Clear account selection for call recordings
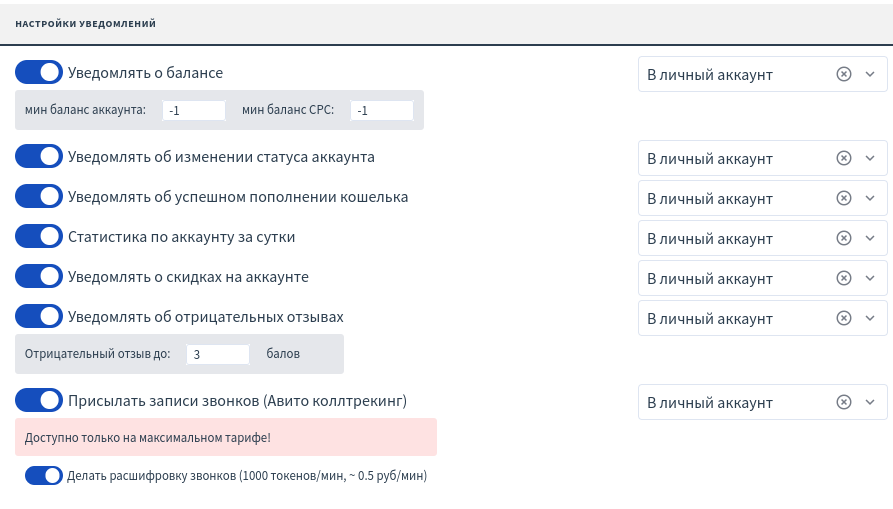The width and height of the screenshot is (893, 509). [x=843, y=402]
